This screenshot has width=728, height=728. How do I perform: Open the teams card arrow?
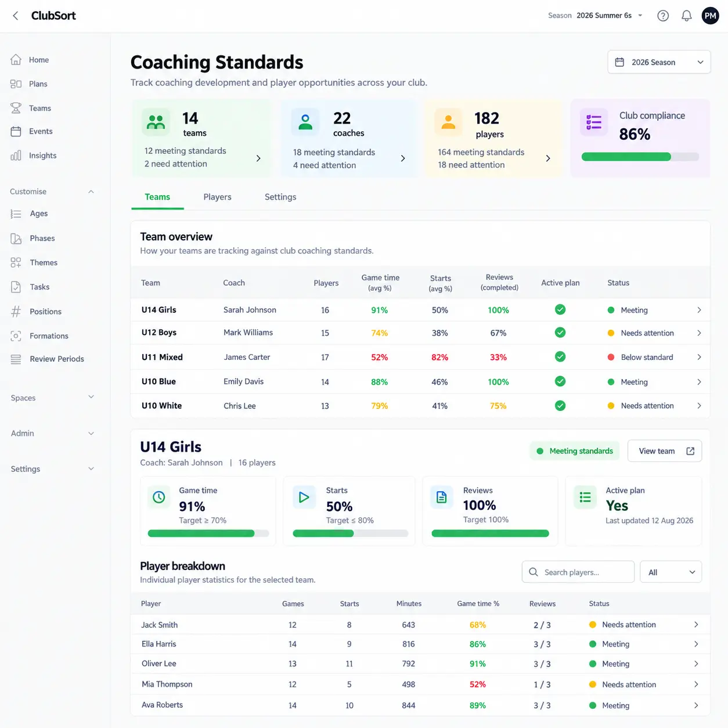pos(258,158)
